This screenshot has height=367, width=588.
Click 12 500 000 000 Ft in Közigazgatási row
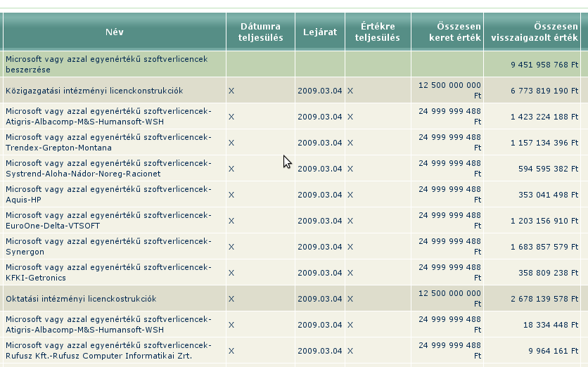(x=449, y=91)
